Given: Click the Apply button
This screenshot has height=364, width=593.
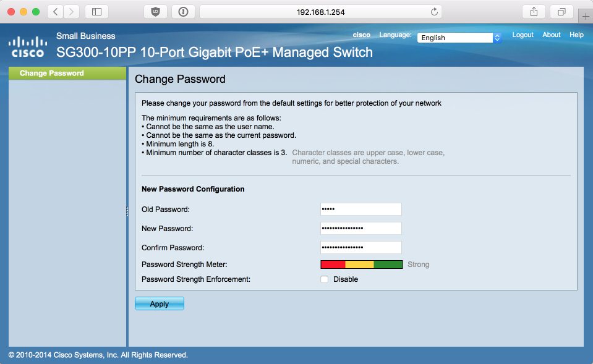Looking at the screenshot, I should tap(159, 303).
